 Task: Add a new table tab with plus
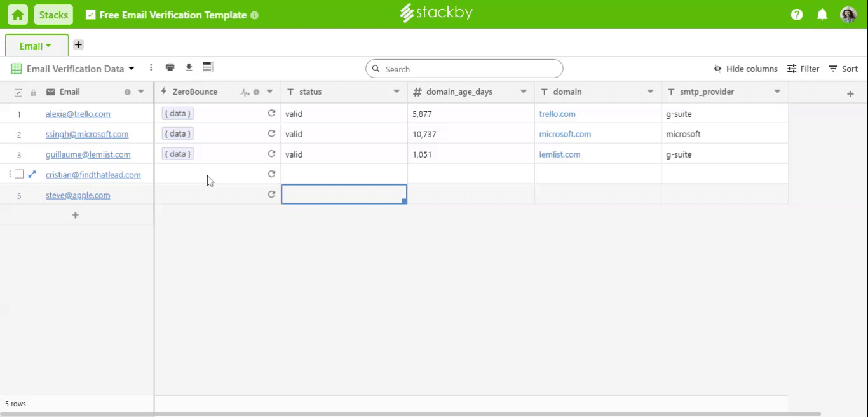78,45
